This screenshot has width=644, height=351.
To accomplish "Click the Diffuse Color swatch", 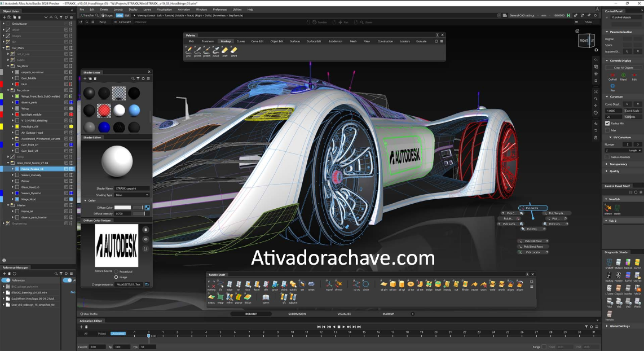I will (x=122, y=208).
